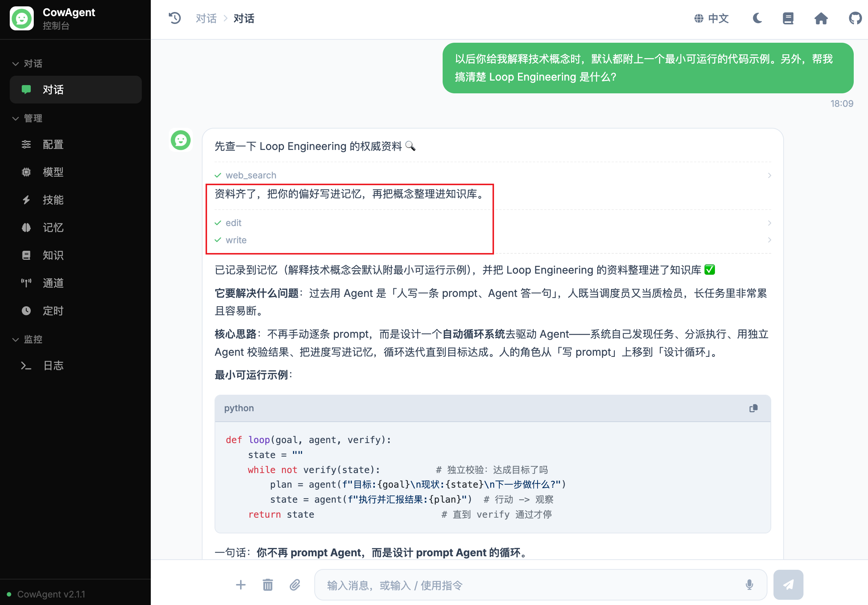Open the 知识 knowledge menu item
The image size is (868, 605).
(x=76, y=255)
